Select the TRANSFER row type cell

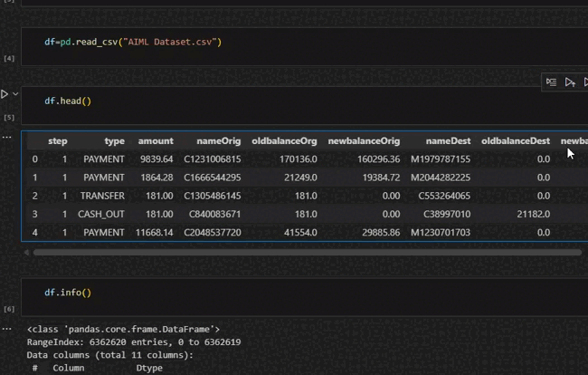point(102,196)
